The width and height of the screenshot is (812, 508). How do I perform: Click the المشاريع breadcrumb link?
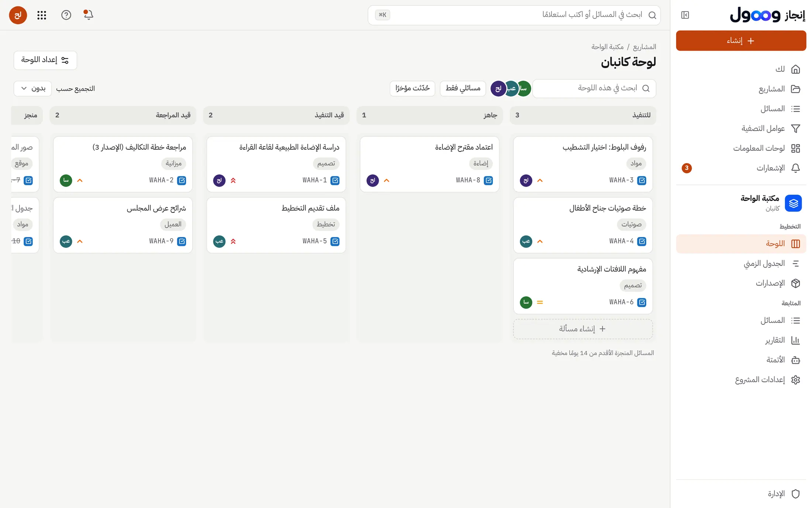click(x=644, y=47)
